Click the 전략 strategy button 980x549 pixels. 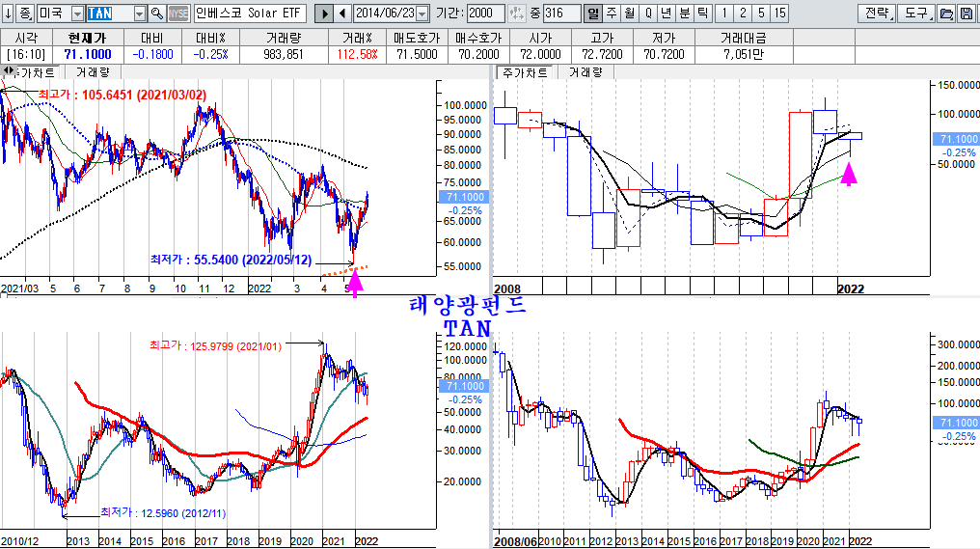pyautogui.click(x=876, y=14)
